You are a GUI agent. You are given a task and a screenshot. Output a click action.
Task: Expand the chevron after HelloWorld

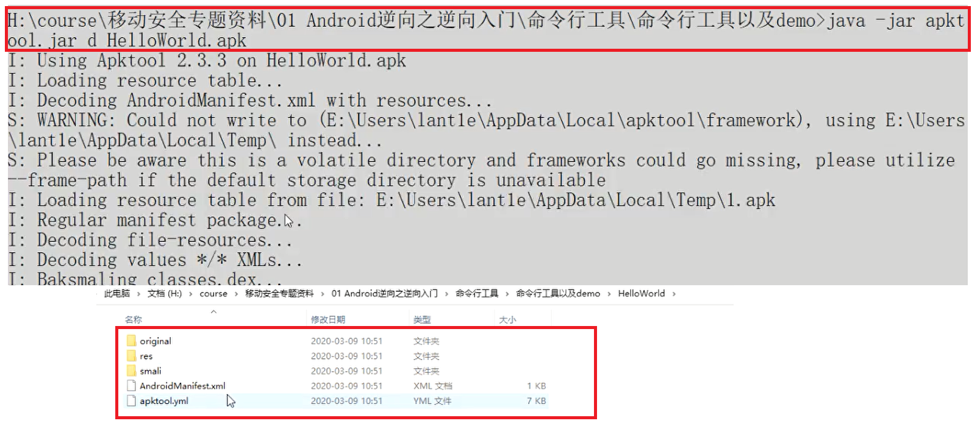pos(674,294)
